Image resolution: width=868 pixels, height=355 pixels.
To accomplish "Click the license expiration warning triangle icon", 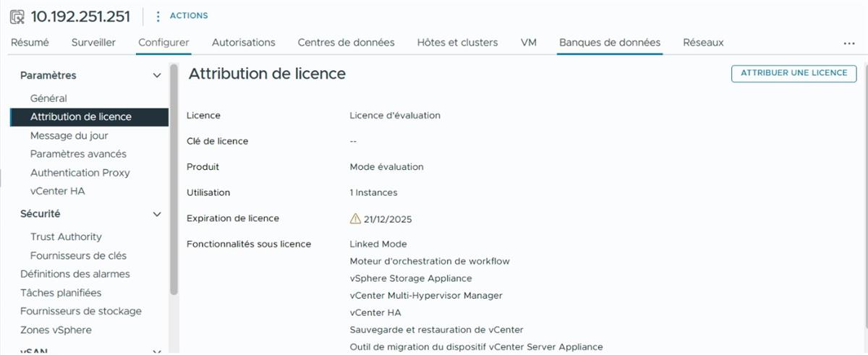I will 355,219.
